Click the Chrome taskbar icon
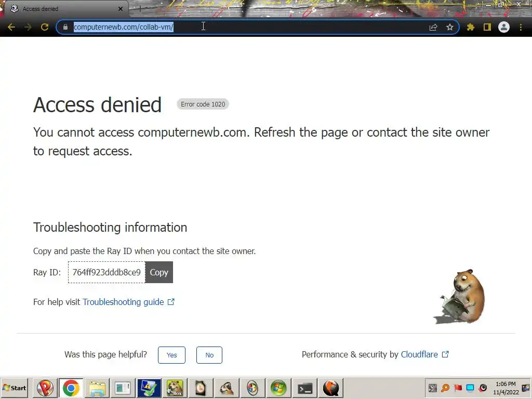532x399 pixels. point(71,388)
